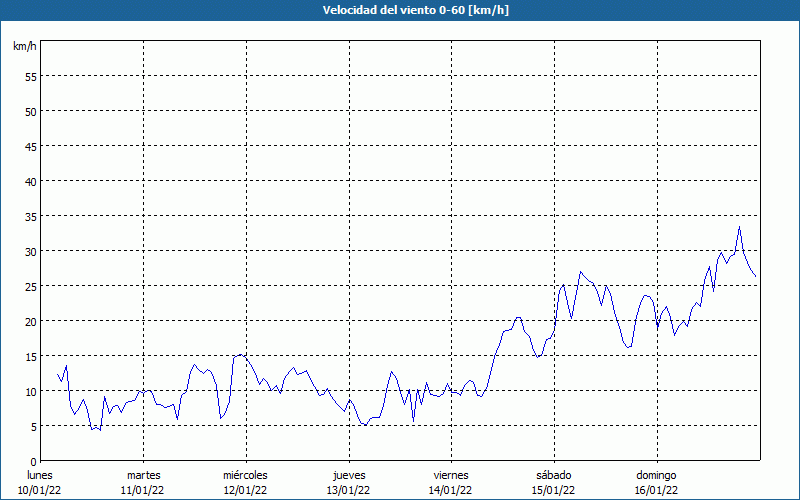The width and height of the screenshot is (800, 500).
Task: Click the date 13/01/22
Action: tap(348, 490)
